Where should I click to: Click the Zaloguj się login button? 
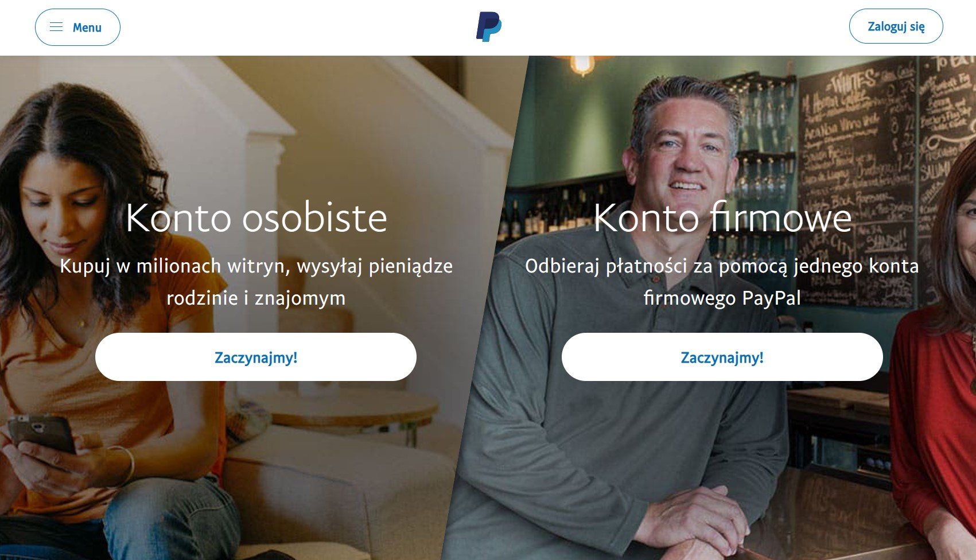(x=896, y=26)
